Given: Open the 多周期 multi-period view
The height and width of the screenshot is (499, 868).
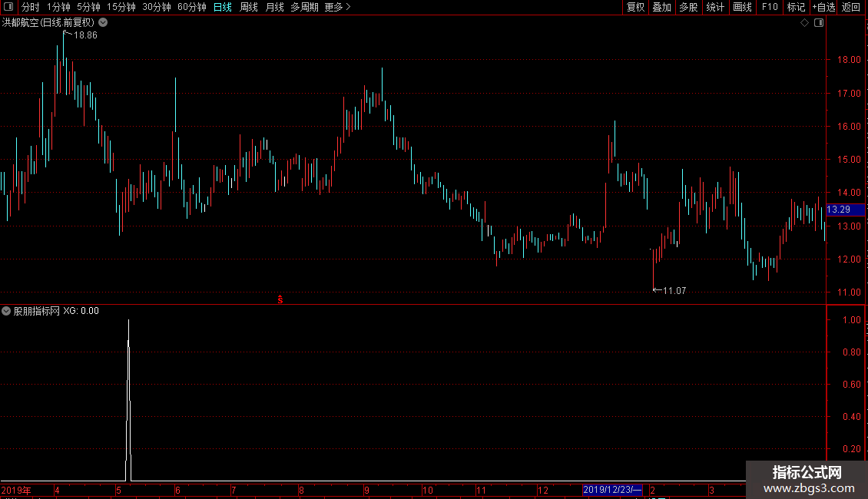Looking at the screenshot, I should 304,7.
